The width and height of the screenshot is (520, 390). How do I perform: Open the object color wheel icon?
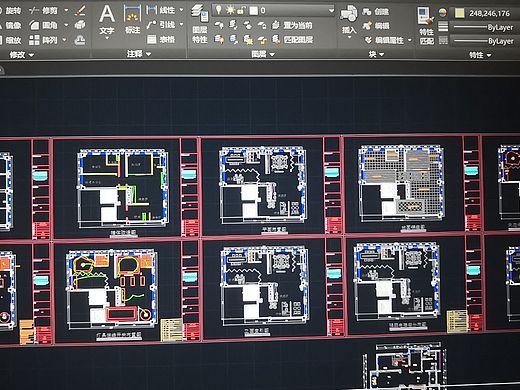[443, 13]
